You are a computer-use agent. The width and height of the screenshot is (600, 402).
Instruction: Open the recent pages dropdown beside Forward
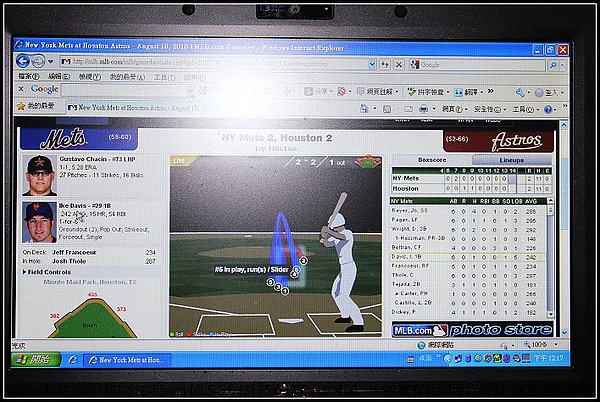(50, 62)
